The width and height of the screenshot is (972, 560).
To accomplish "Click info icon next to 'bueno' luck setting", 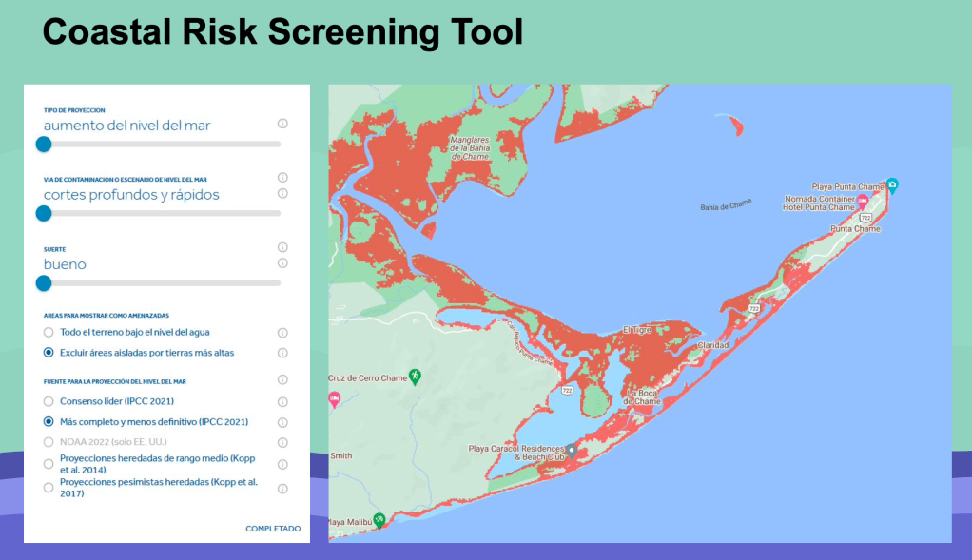I will tap(282, 263).
